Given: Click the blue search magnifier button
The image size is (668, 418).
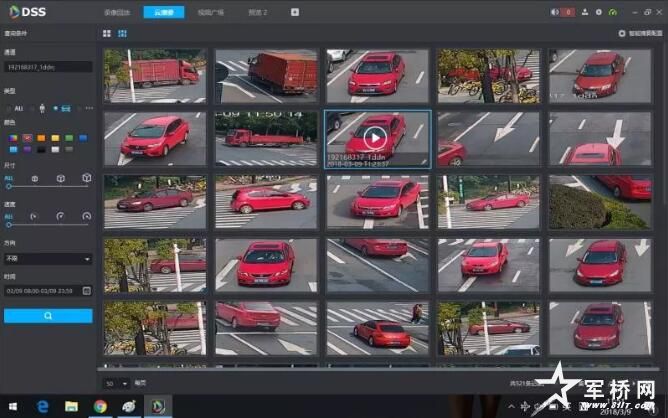Looking at the screenshot, I should 48,315.
